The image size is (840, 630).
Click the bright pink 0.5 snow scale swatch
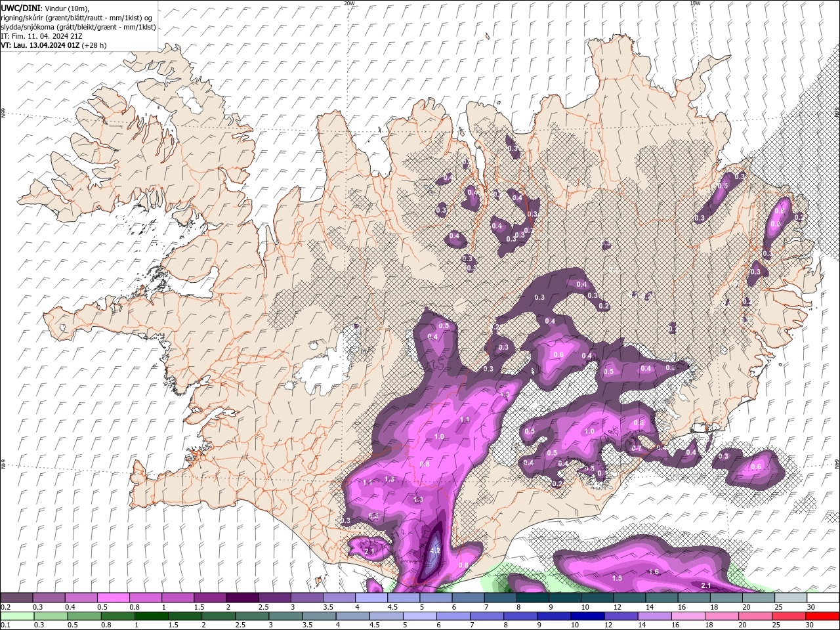tap(113, 598)
